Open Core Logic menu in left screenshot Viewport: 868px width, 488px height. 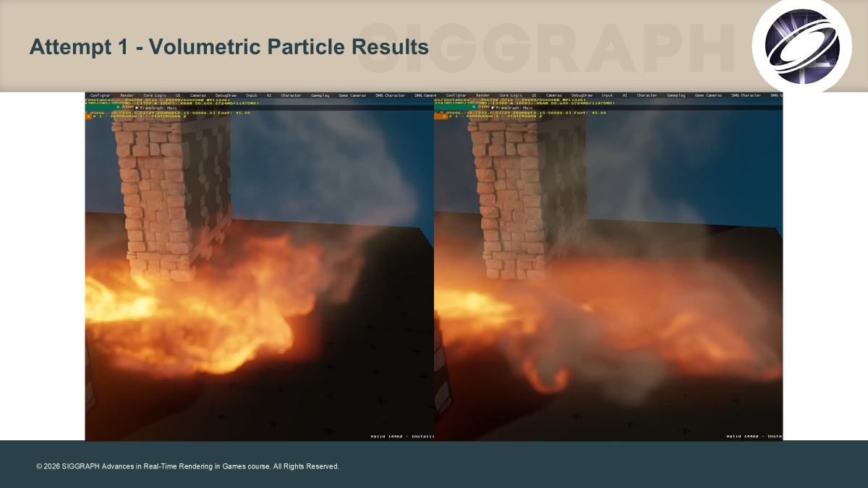155,95
